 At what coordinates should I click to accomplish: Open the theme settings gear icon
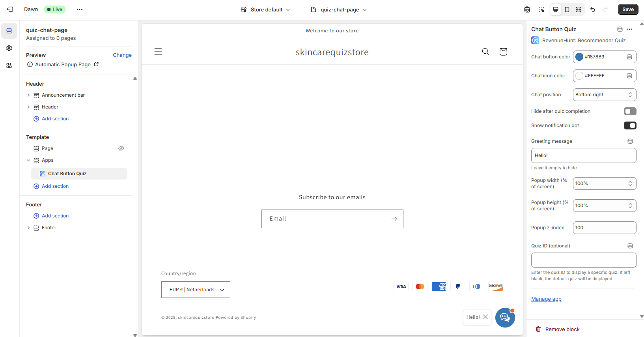(x=9, y=48)
